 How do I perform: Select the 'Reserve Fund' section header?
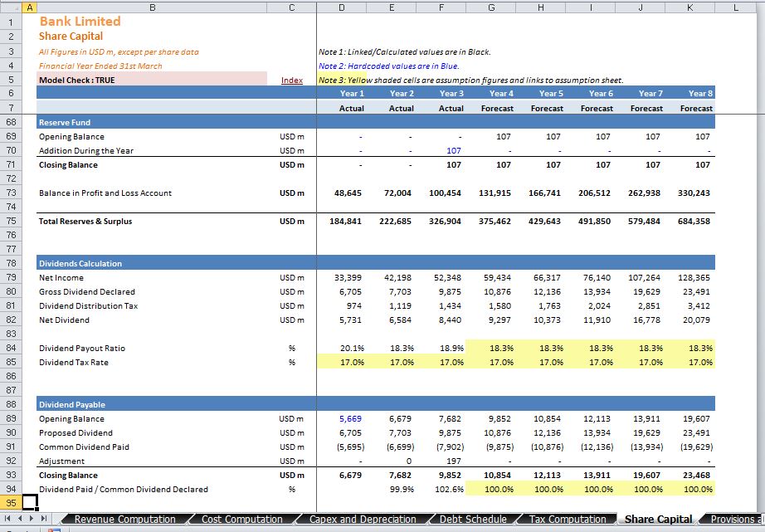pyautogui.click(x=65, y=122)
